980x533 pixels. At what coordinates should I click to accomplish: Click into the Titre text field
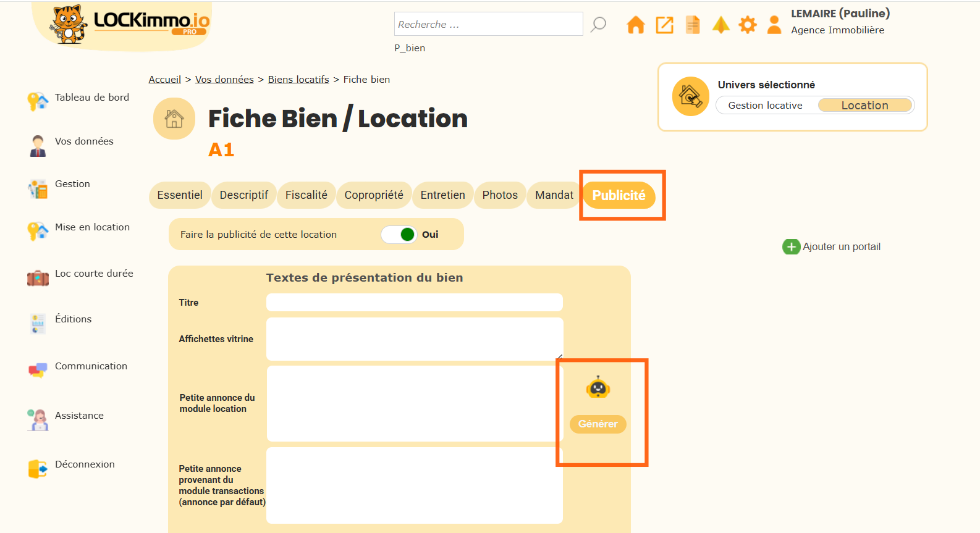pos(414,303)
